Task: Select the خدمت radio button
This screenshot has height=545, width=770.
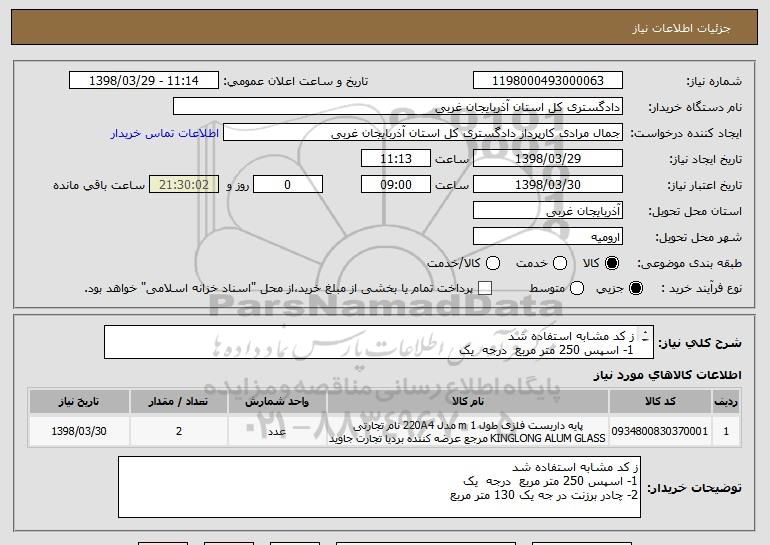Action: 560,263
